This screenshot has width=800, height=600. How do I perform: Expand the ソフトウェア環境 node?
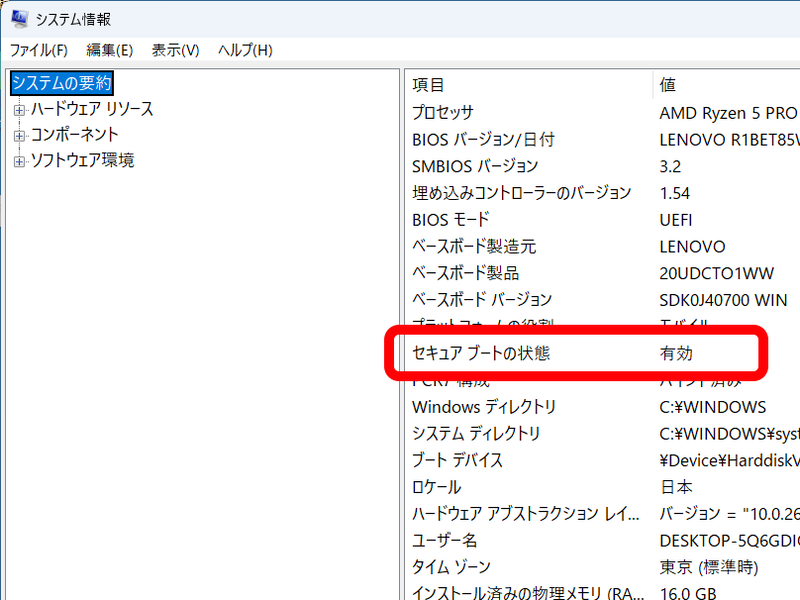click(x=19, y=162)
